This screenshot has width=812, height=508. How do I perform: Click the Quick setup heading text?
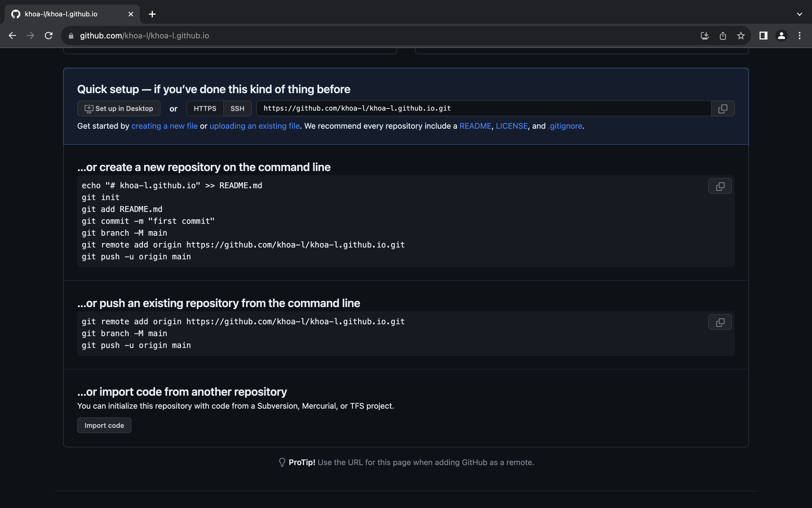pyautogui.click(x=213, y=89)
